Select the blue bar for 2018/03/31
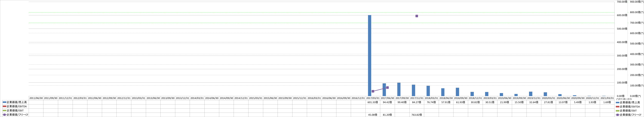The image size is (644, 117). click(428, 91)
